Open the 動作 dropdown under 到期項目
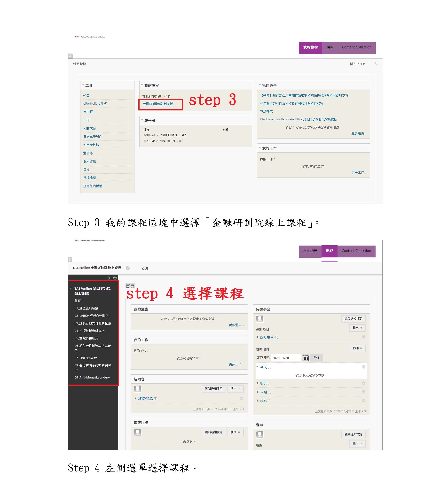Image resolution: width=448 pixels, height=479 pixels. tap(357, 348)
